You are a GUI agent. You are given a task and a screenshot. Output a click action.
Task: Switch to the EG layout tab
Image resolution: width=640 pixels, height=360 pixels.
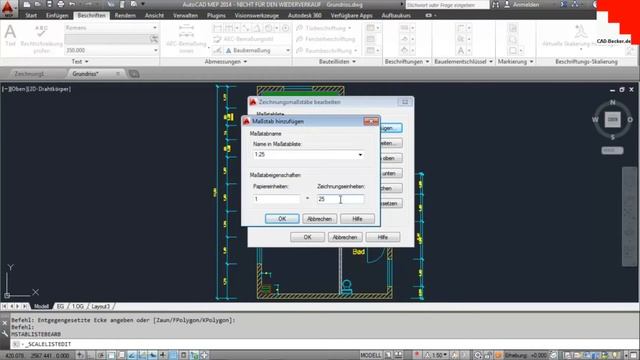coord(60,306)
